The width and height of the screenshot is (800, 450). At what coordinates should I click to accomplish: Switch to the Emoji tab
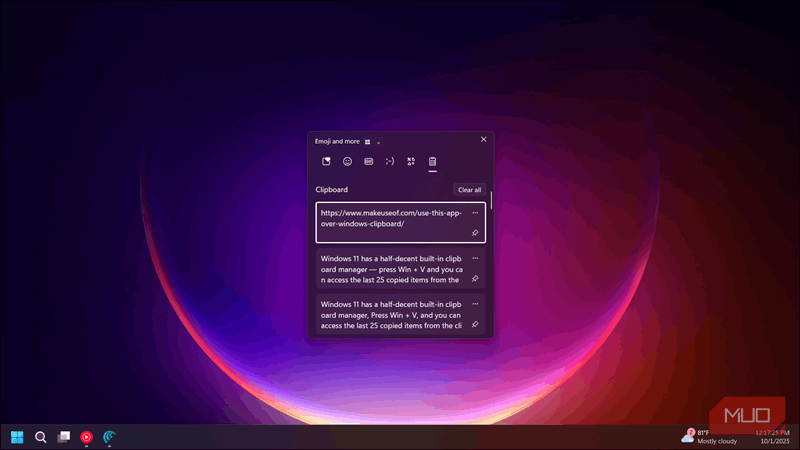click(347, 161)
